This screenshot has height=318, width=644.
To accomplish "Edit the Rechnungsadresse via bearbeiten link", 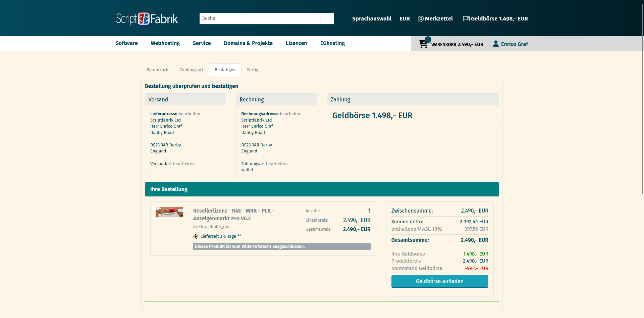I will coord(291,114).
